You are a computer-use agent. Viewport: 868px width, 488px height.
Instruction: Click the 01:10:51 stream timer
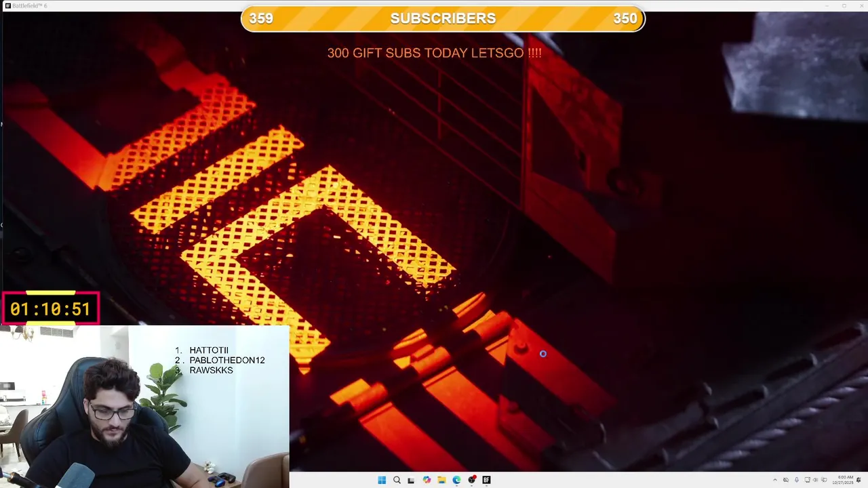50,309
